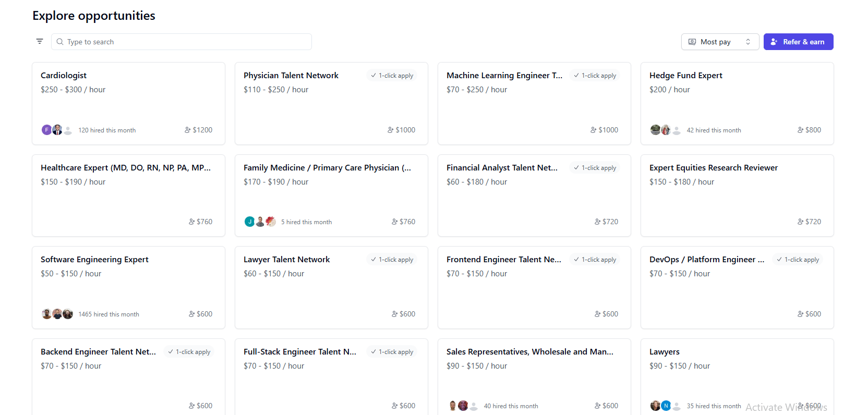The height and width of the screenshot is (415, 868).
Task: Click 1-click apply on Machine Learning Engineer card
Action: pos(595,76)
